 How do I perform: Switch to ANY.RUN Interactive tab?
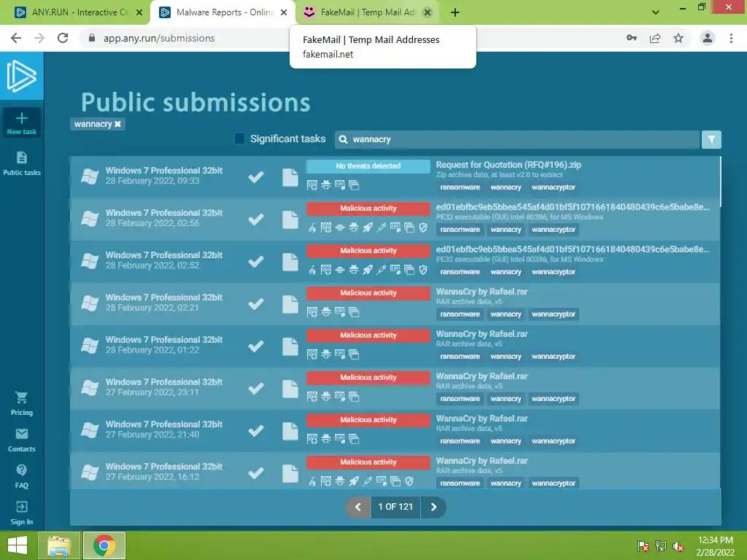pyautogui.click(x=79, y=12)
